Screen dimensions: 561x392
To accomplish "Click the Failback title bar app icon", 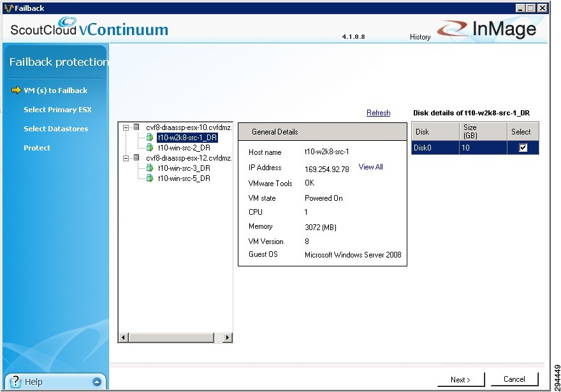I will [x=8, y=8].
